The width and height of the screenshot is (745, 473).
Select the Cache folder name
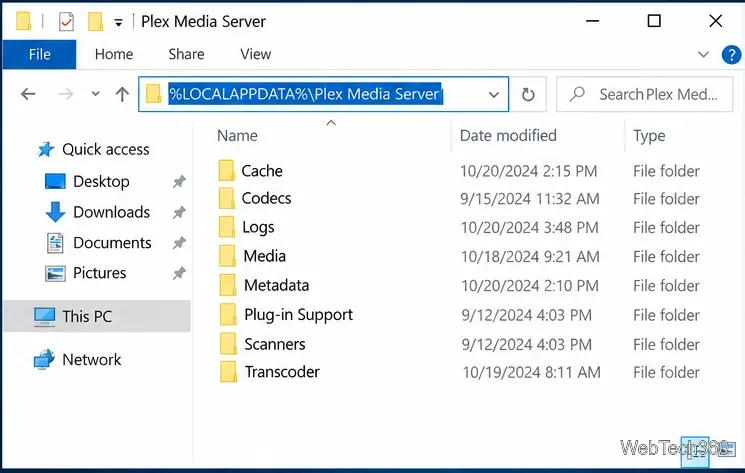click(262, 171)
